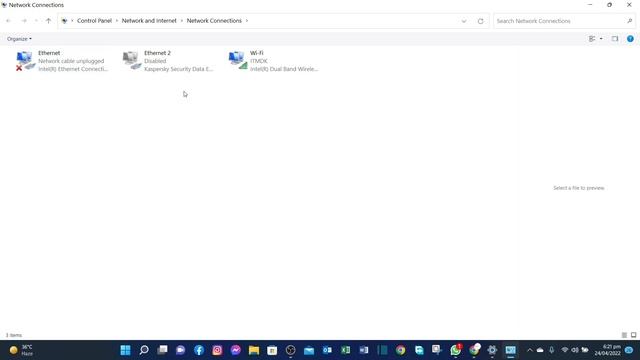Expand the address bar history dropdown
Viewport: 640px width, 360px height.
464,21
